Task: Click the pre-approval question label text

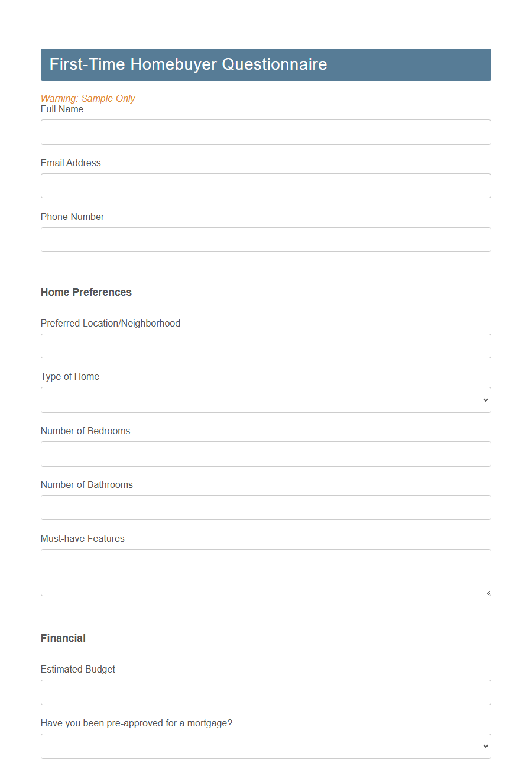Action: coord(137,723)
